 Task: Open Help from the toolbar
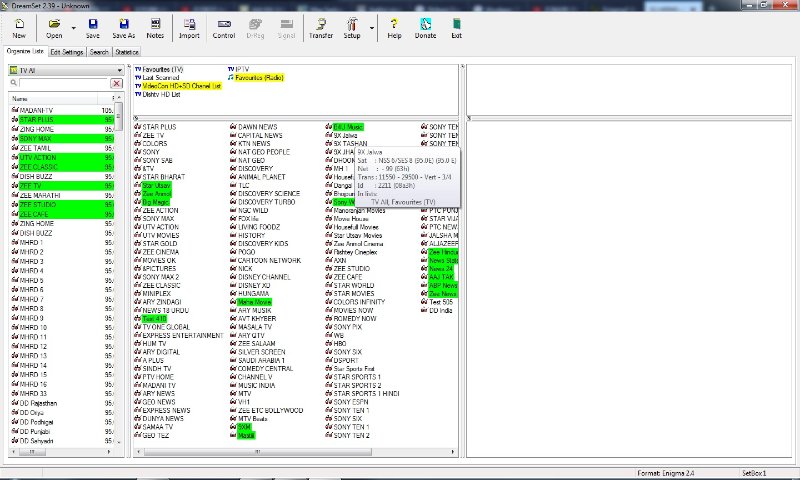tap(394, 28)
